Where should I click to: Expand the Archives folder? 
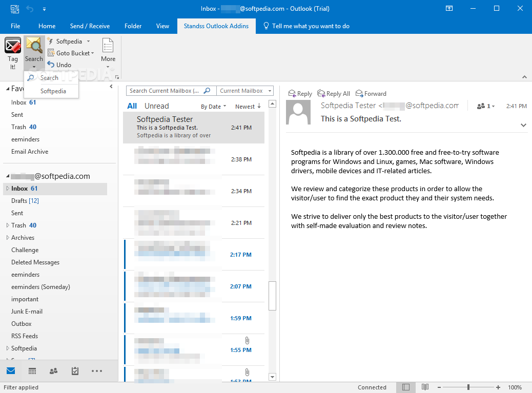click(x=8, y=238)
